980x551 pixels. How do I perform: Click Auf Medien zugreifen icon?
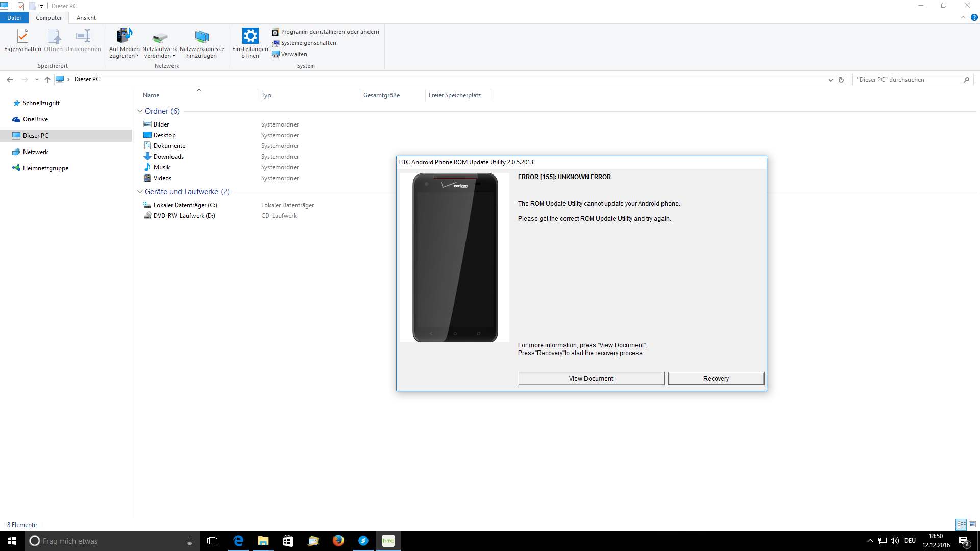tap(124, 37)
